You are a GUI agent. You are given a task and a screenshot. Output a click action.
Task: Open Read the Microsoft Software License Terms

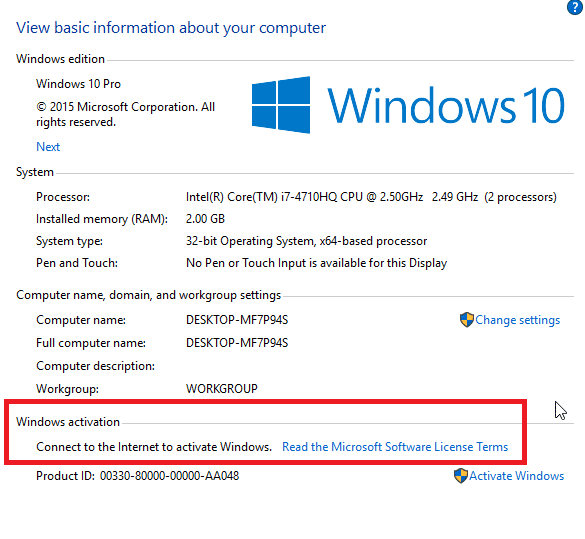pos(395,446)
